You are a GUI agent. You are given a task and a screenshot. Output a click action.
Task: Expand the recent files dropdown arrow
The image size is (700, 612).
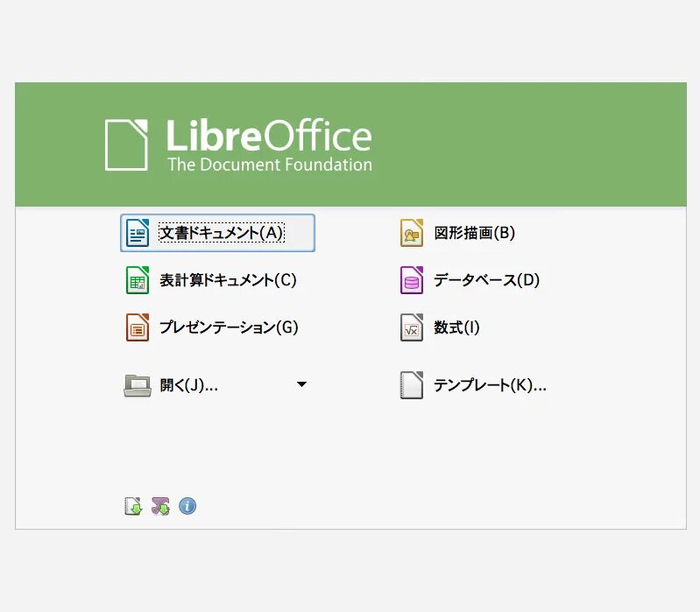301,384
